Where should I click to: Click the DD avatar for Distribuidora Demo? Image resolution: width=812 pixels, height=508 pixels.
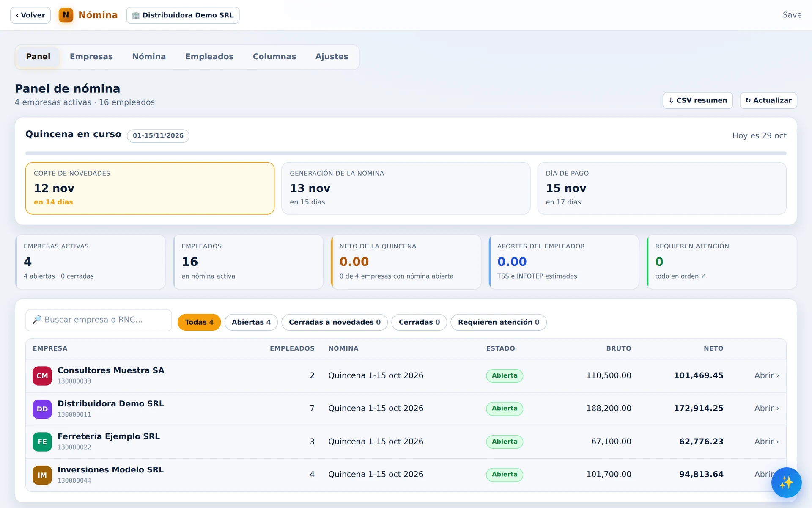pyautogui.click(x=42, y=409)
